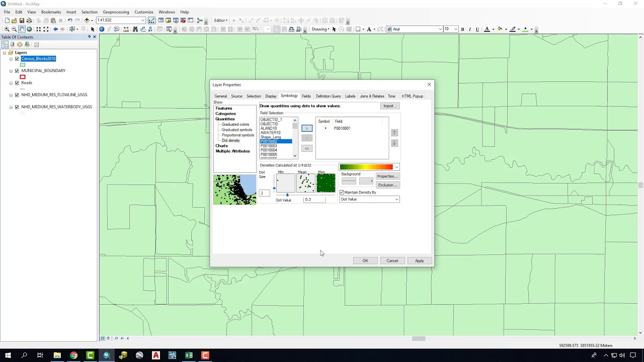Toggle Italic text in Drawing toolbar
Screen dimensions: 644x362
[x=470, y=29]
